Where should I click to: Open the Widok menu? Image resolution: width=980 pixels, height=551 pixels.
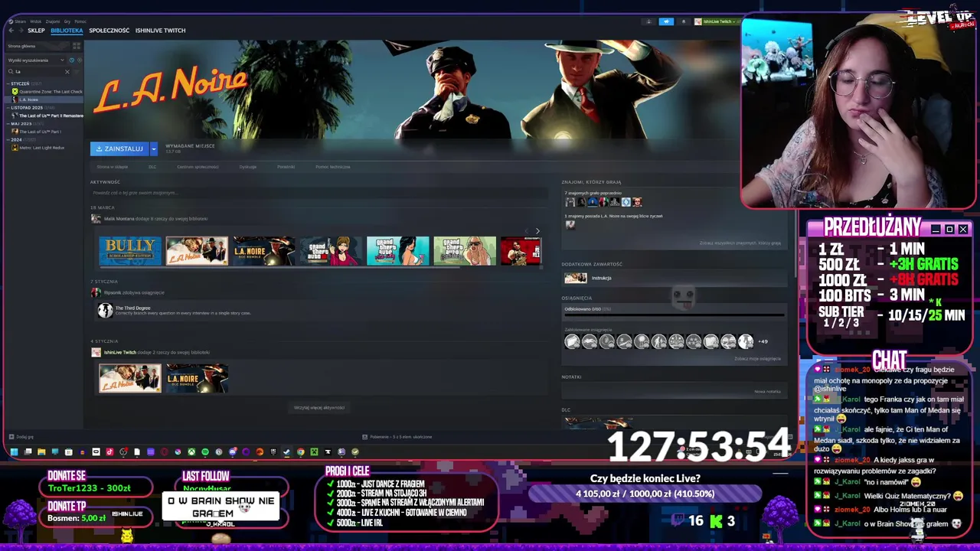(35, 21)
